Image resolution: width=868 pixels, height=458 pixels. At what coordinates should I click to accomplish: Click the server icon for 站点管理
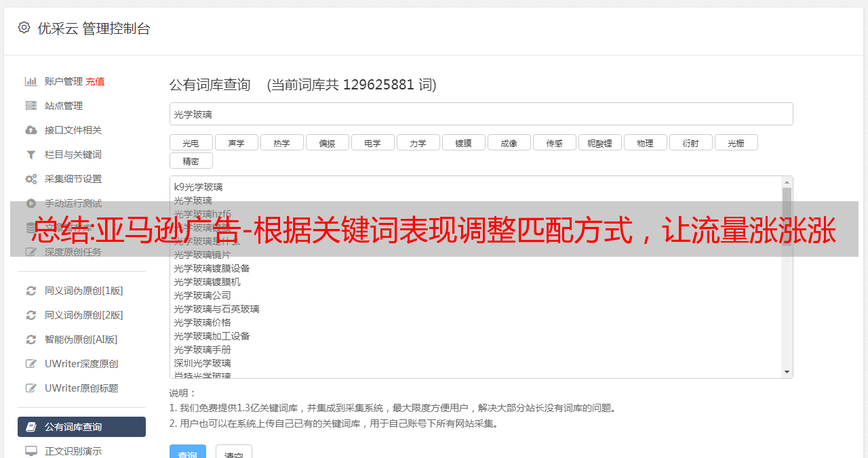point(31,106)
